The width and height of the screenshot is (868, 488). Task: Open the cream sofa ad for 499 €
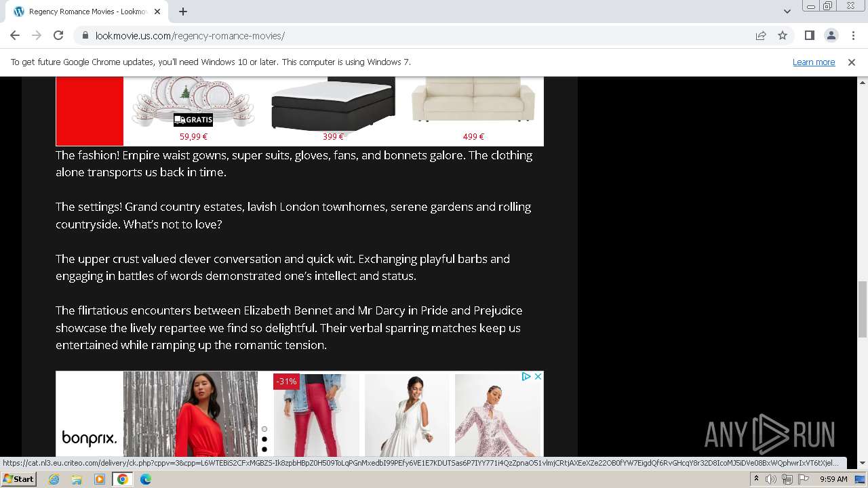[x=473, y=110]
